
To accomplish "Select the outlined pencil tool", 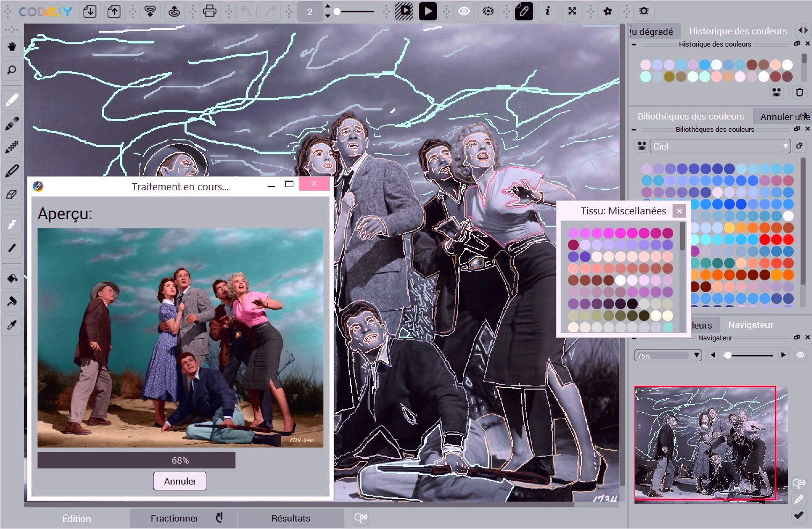I will tap(12, 170).
